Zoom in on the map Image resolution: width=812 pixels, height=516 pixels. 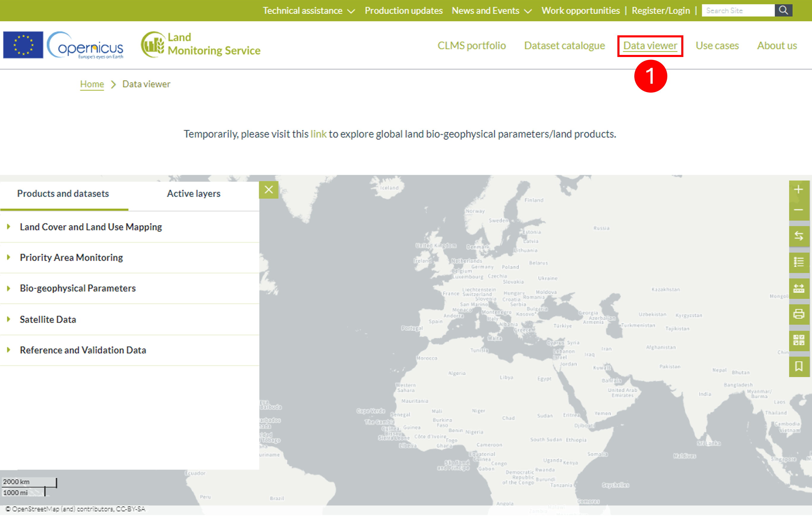coord(799,190)
